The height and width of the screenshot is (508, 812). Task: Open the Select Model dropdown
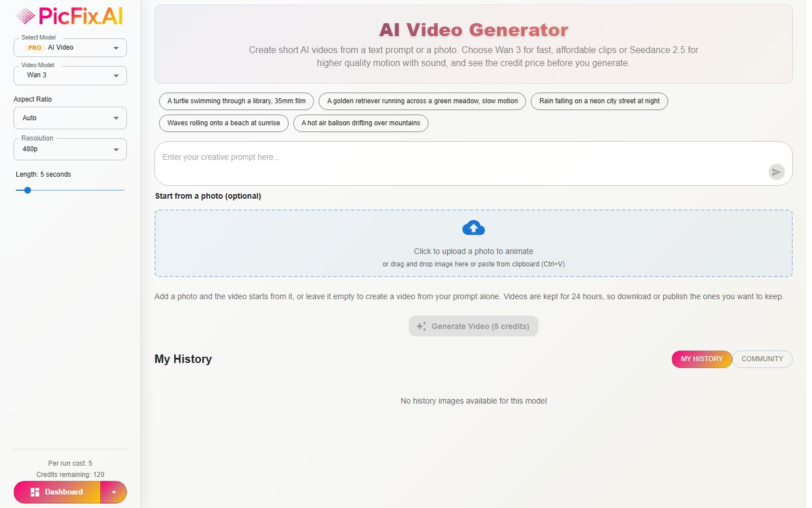(70, 48)
